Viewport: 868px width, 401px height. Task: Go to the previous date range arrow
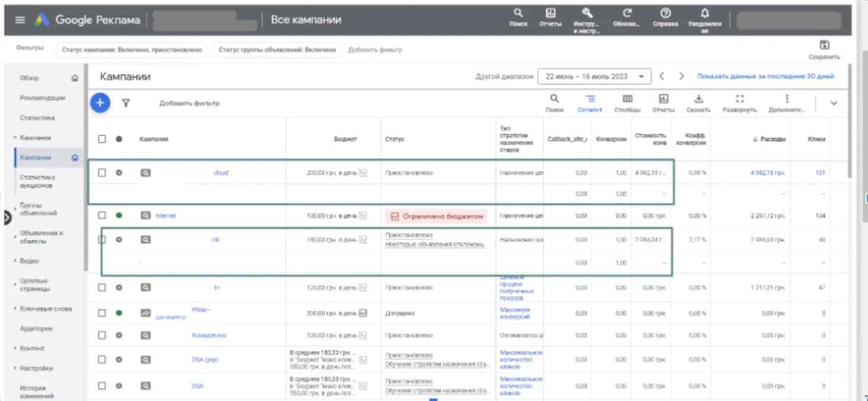662,77
